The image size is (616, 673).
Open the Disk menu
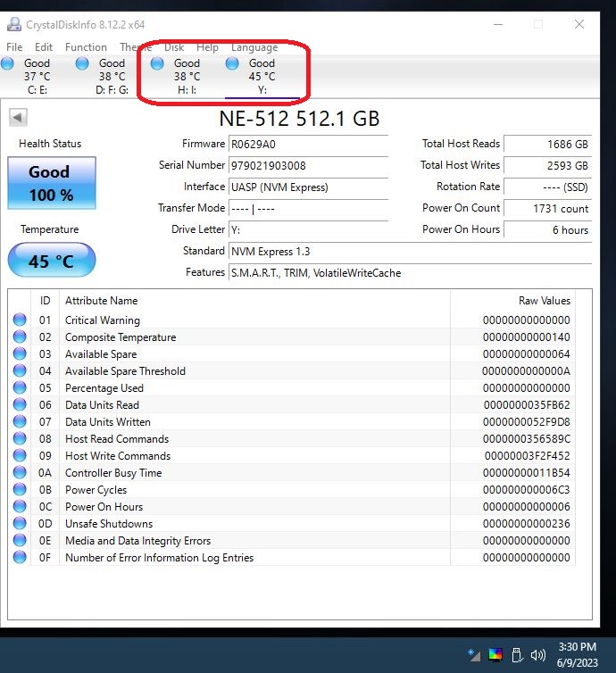(x=174, y=47)
